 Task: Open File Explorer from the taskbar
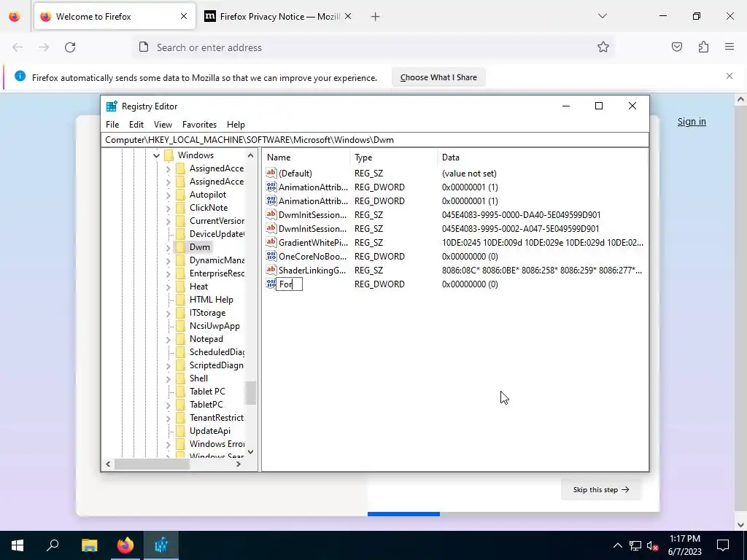coord(89,545)
